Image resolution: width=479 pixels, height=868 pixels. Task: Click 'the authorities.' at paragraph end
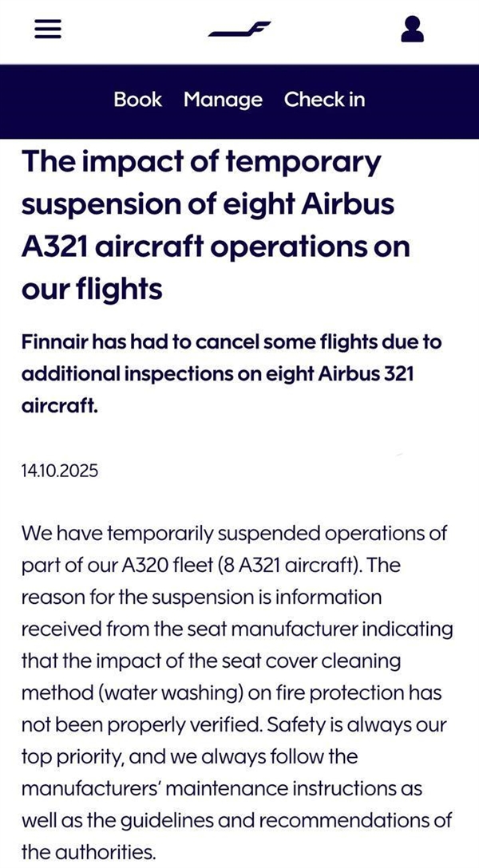tap(86, 852)
